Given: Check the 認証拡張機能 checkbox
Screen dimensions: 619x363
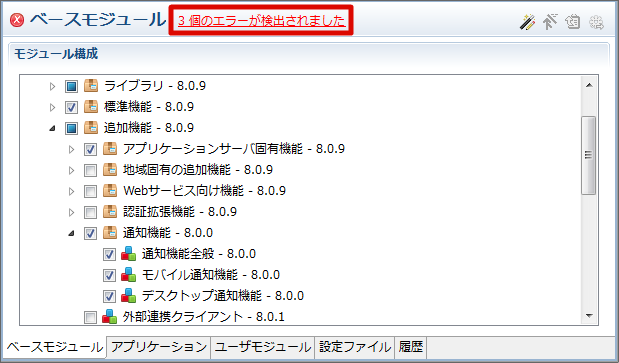Looking at the screenshot, I should [x=90, y=212].
